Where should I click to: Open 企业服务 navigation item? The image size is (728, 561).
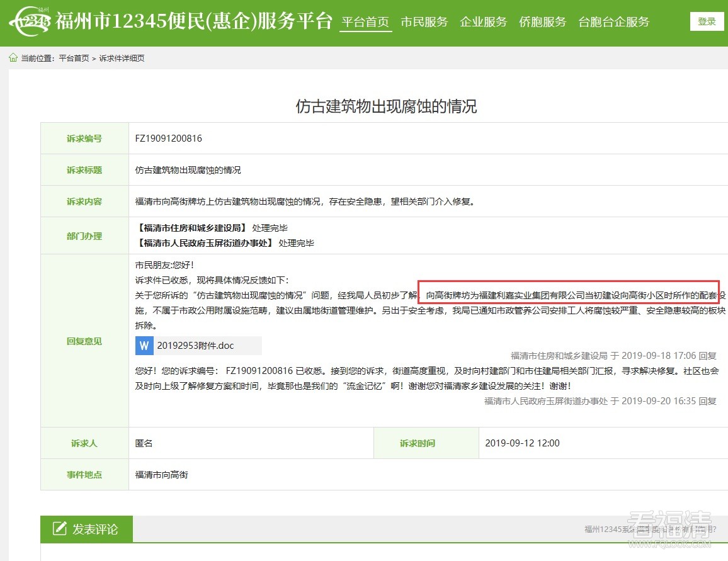[483, 22]
